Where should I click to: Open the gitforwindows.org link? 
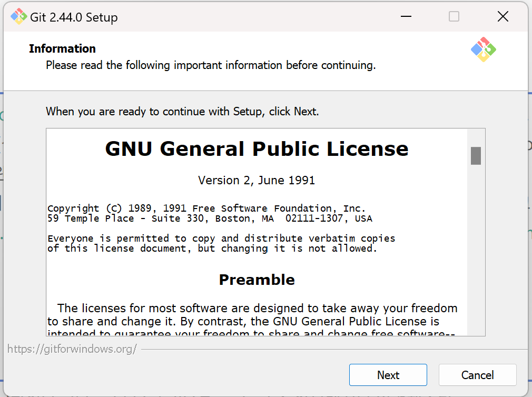(x=72, y=349)
